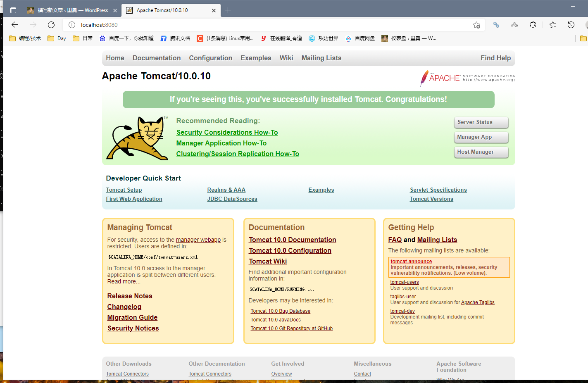Go back to the previous page
Viewport: 588px width, 383px height.
coord(15,25)
